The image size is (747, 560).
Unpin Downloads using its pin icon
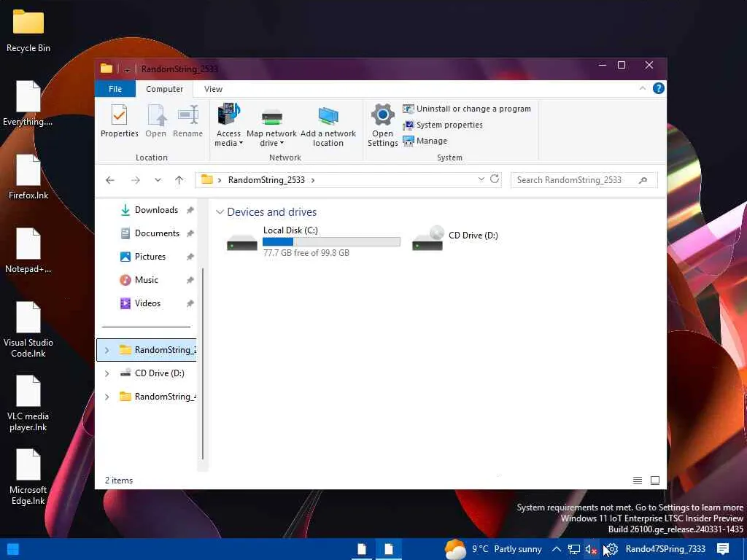190,210
